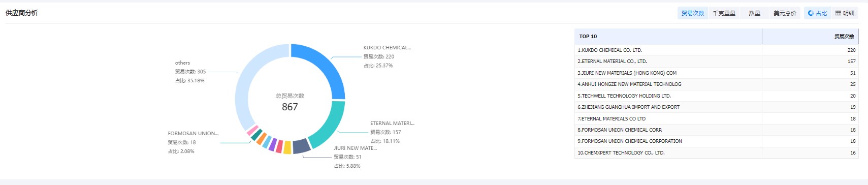868x185 pixels.
Task: Switch to 数量 metric tab
Action: [x=755, y=13]
